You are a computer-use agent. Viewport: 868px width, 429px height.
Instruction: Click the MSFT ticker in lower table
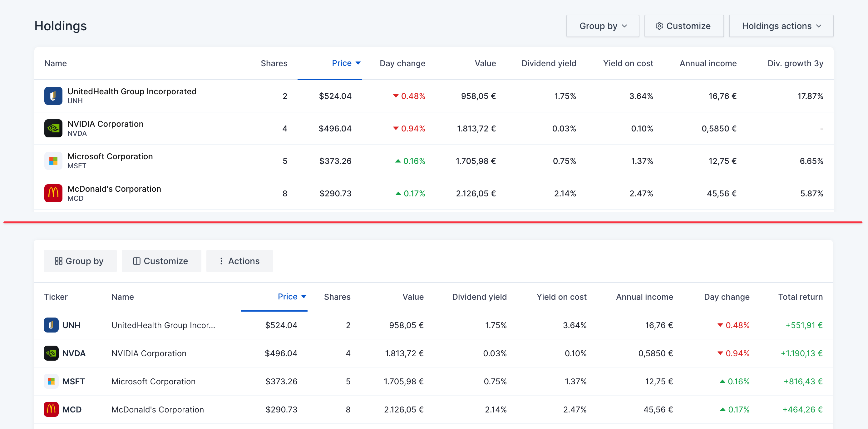[x=73, y=382]
